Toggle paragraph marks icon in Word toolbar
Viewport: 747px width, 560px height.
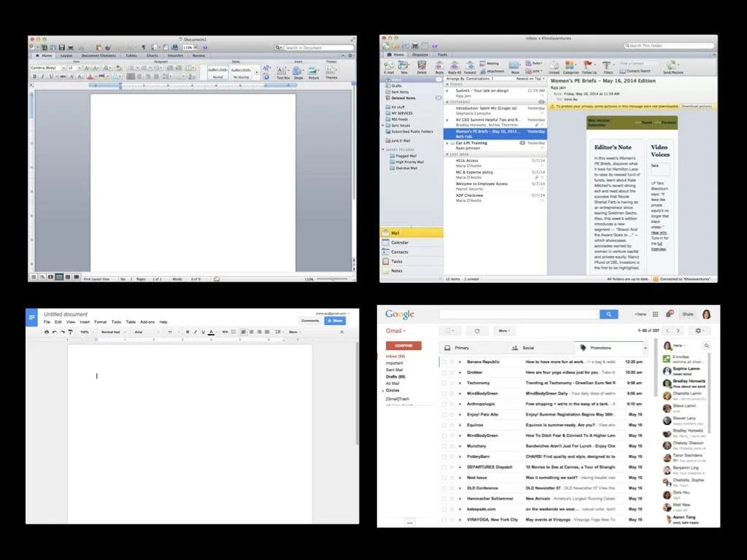[x=144, y=47]
